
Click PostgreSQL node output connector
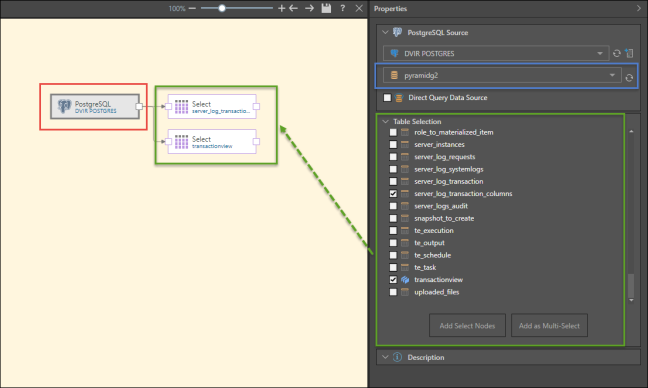[139, 107]
